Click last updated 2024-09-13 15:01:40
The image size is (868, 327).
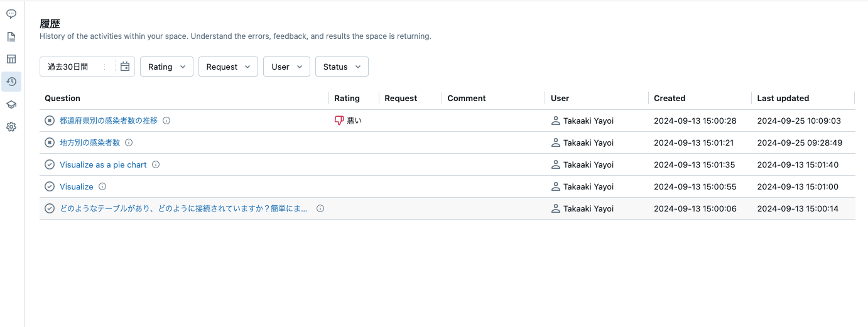tap(798, 164)
